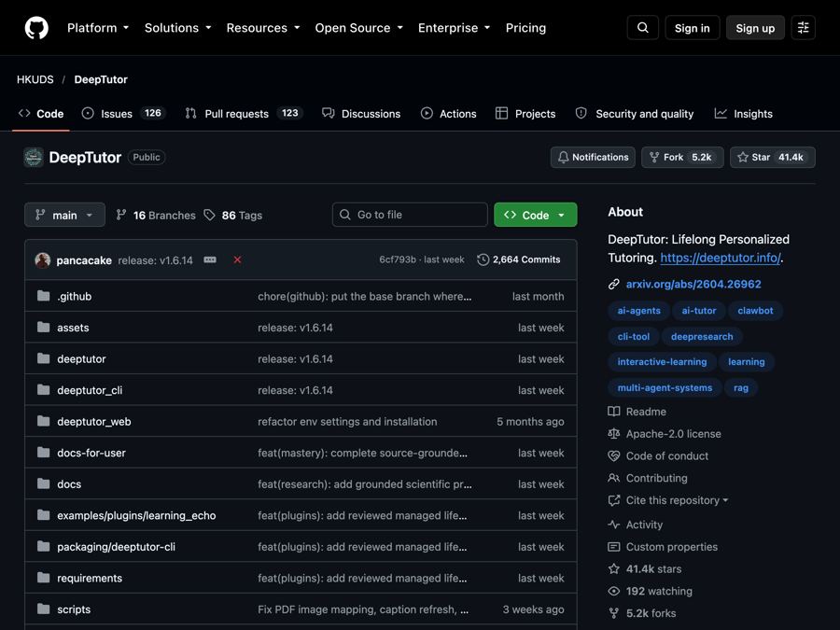
Task: Click the heart icon beside Code of conduct
Action: pos(614,455)
